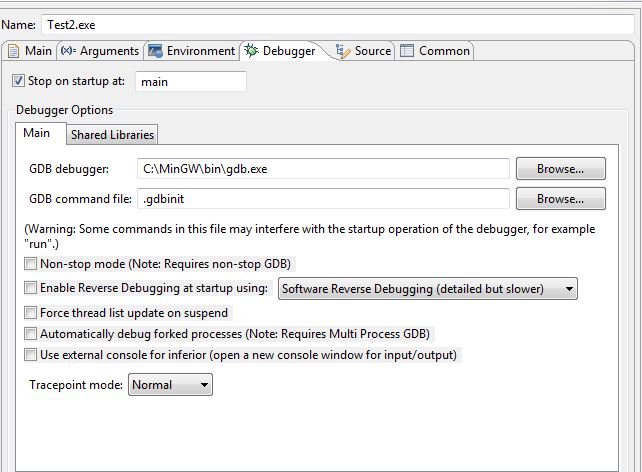Open the Software Reverse Debugging dropdown

428,289
